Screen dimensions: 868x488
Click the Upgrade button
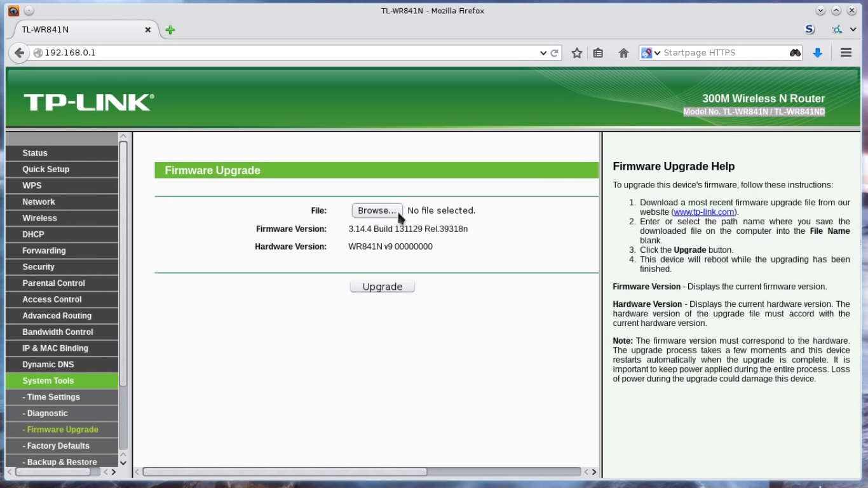point(383,287)
